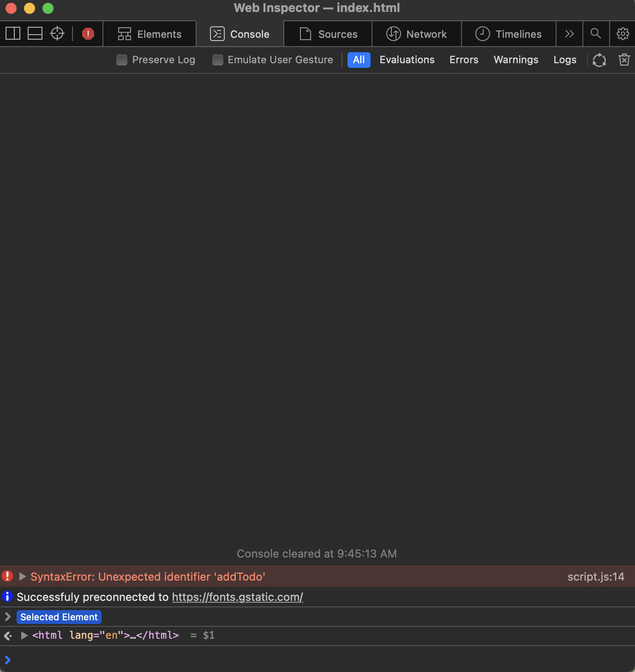635x672 pixels.
Task: Open the Sources tab
Action: (328, 34)
